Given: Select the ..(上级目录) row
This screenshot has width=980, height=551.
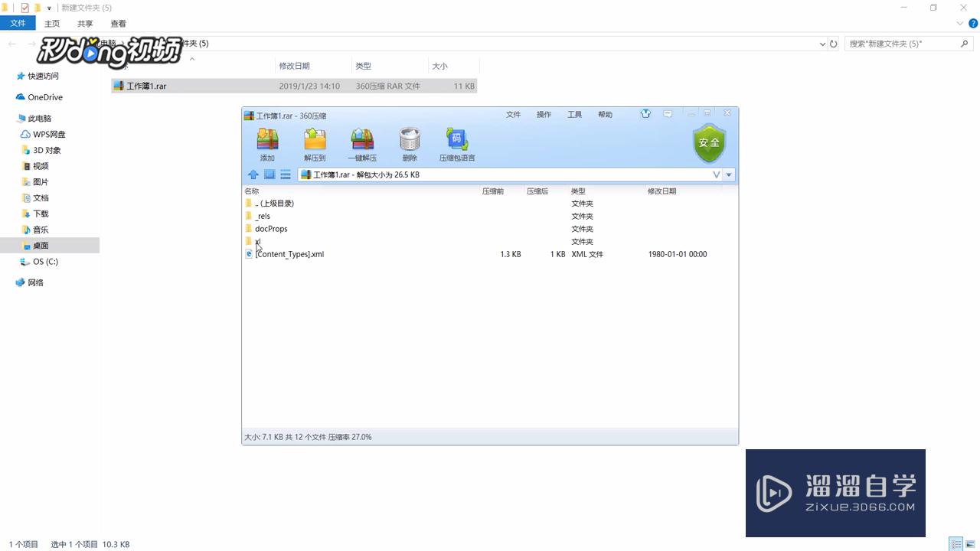Looking at the screenshot, I should pyautogui.click(x=490, y=204).
